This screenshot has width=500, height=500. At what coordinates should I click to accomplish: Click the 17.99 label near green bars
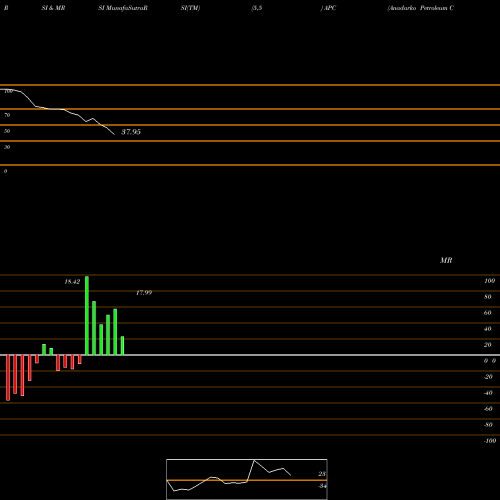pos(144,293)
